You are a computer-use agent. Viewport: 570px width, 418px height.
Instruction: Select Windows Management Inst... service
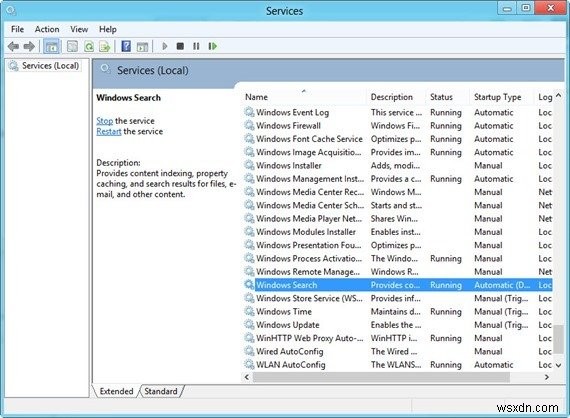[x=398, y=178]
